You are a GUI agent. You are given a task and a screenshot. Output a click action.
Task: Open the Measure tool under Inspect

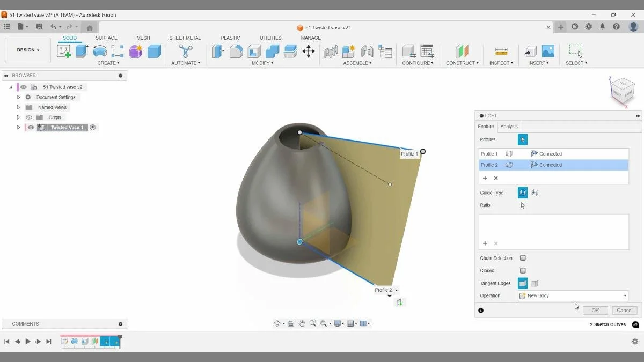click(501, 51)
